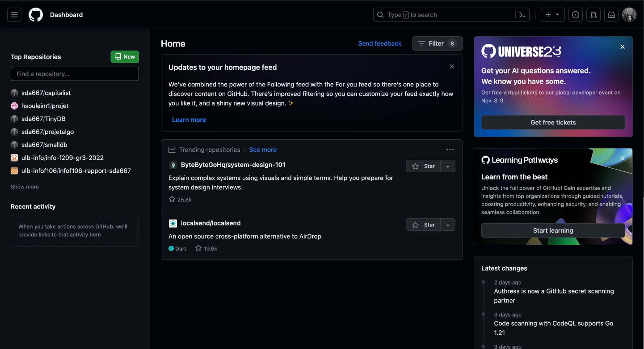
Task: Open the command palette icon in search bar
Action: click(522, 15)
